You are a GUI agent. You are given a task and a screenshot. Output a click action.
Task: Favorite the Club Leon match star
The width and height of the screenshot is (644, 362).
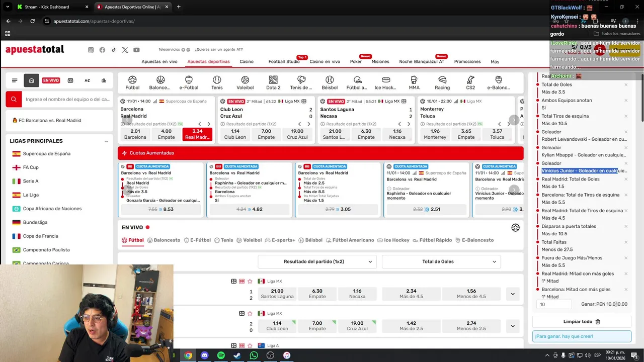[250, 313]
